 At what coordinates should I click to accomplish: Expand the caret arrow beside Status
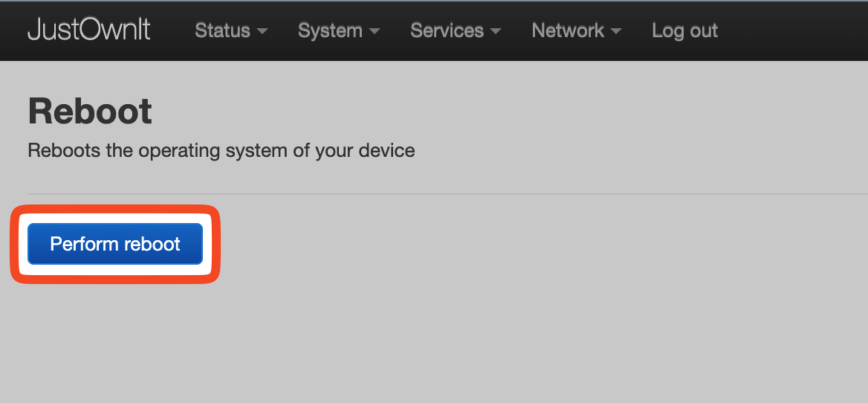click(x=262, y=31)
